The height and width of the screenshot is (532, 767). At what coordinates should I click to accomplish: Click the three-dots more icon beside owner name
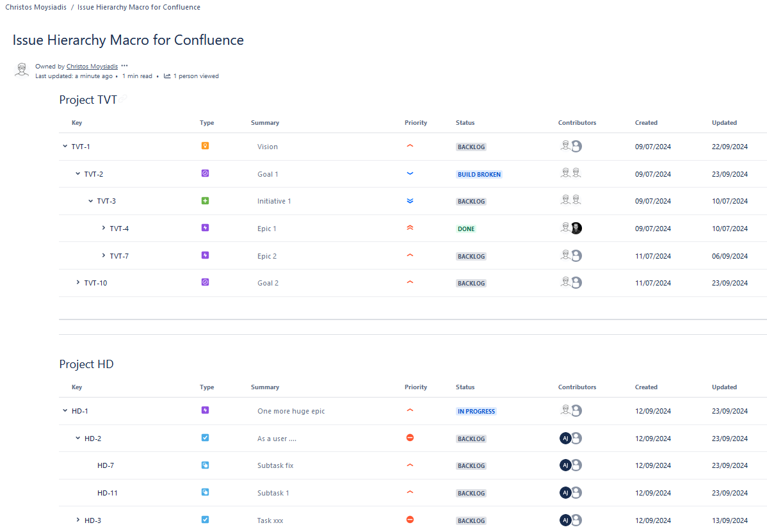(124, 66)
